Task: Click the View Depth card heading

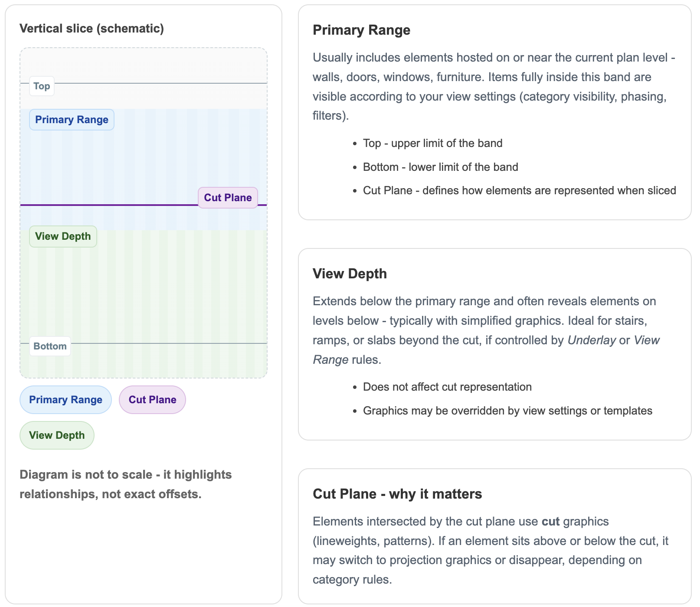Action: 350,274
